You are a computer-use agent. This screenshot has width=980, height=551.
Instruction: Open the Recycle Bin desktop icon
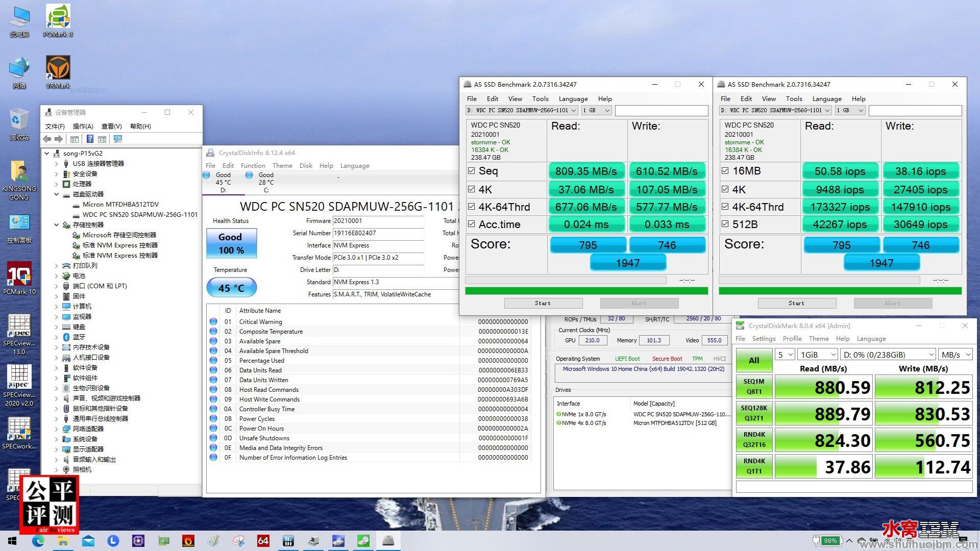tap(19, 124)
